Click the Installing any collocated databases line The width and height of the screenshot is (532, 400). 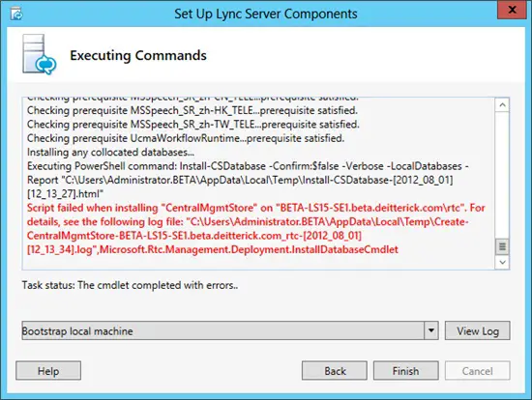(110, 153)
